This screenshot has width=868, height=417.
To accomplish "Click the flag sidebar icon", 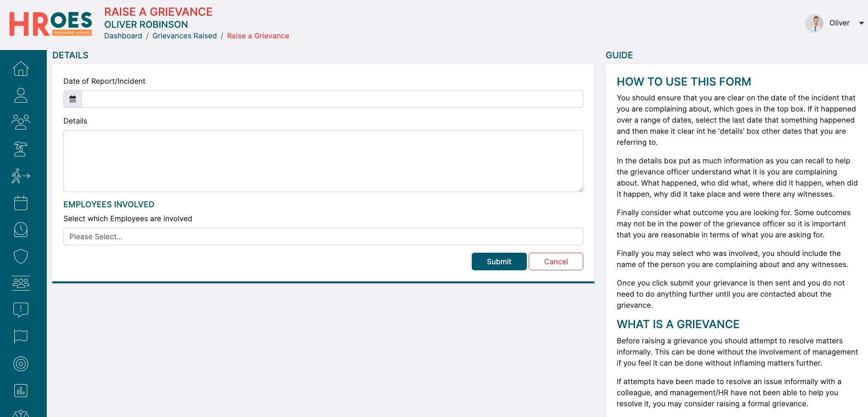I will [x=21, y=336].
